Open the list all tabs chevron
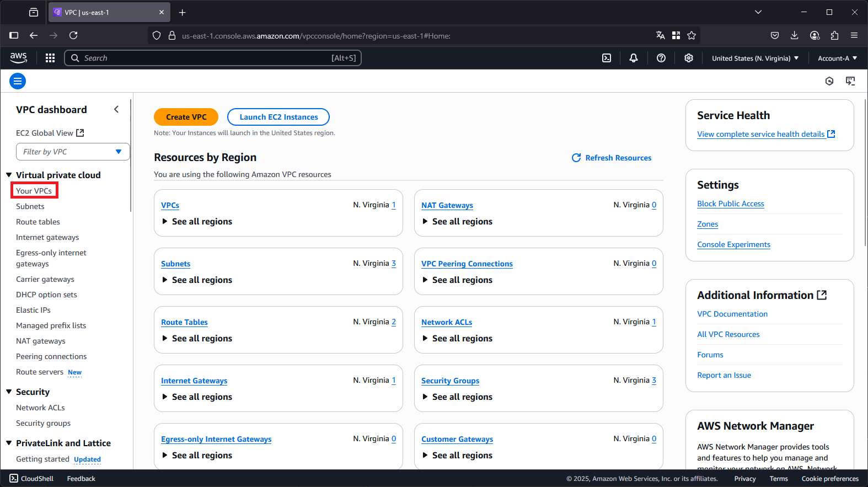This screenshot has width=868, height=487. pos(758,12)
